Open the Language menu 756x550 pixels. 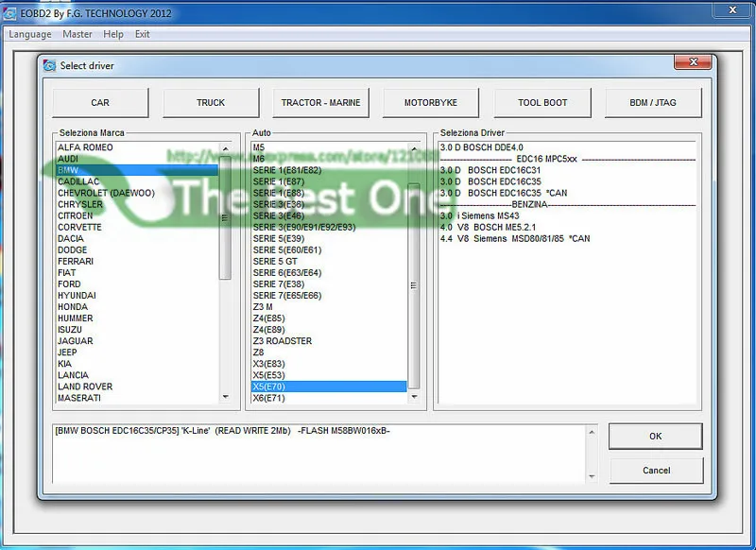(x=30, y=34)
